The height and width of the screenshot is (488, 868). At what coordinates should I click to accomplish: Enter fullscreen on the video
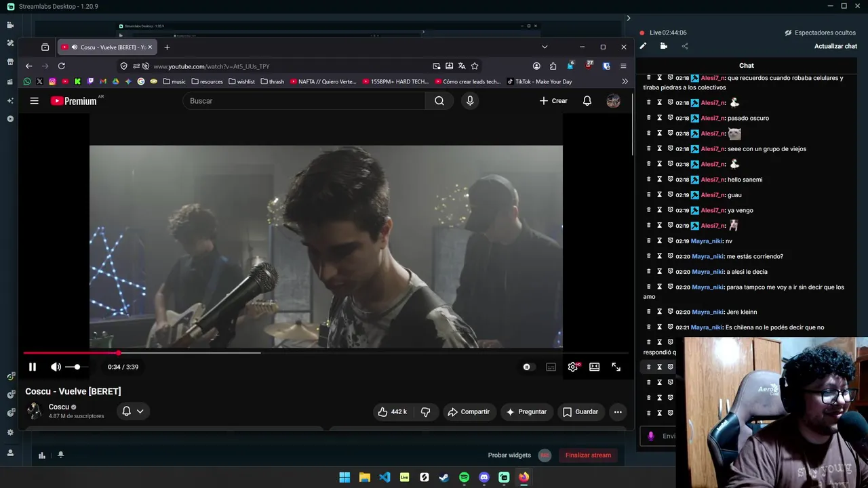pos(616,367)
